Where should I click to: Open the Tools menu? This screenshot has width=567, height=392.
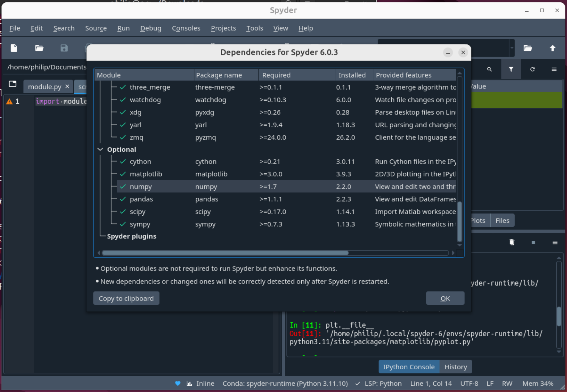coord(255,28)
